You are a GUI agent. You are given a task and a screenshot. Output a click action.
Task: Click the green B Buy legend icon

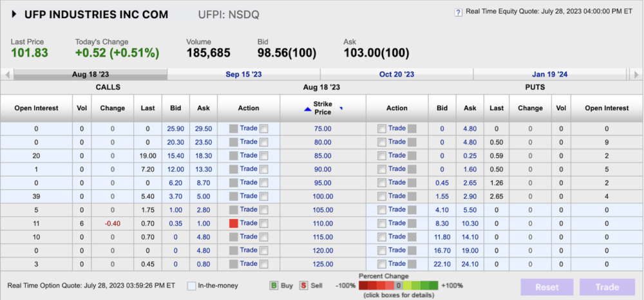point(274,286)
